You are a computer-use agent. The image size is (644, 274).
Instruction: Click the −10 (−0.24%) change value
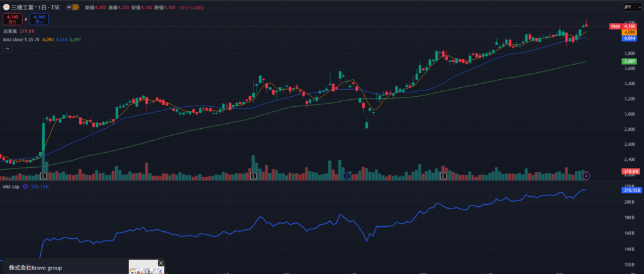[190, 8]
